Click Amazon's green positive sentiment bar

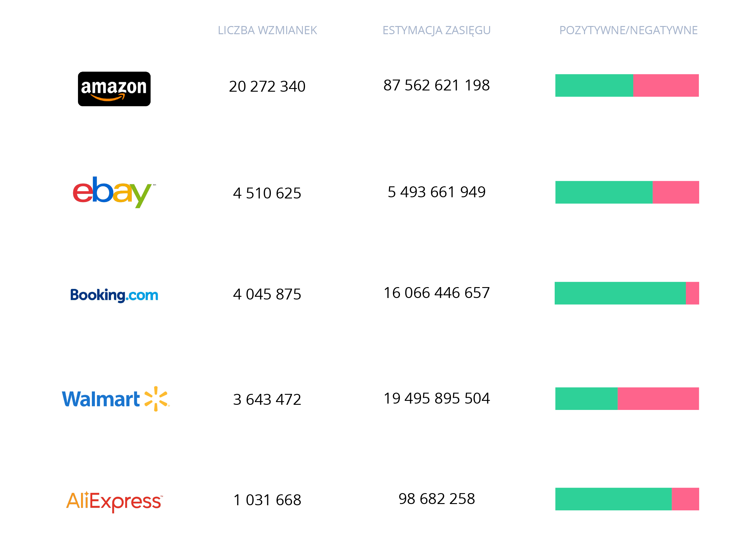(594, 85)
